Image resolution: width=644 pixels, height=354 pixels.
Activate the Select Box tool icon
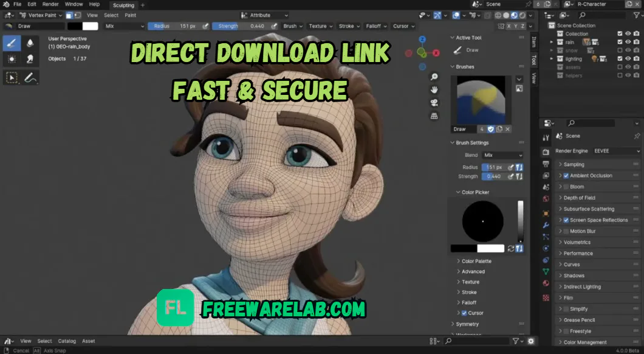12,77
